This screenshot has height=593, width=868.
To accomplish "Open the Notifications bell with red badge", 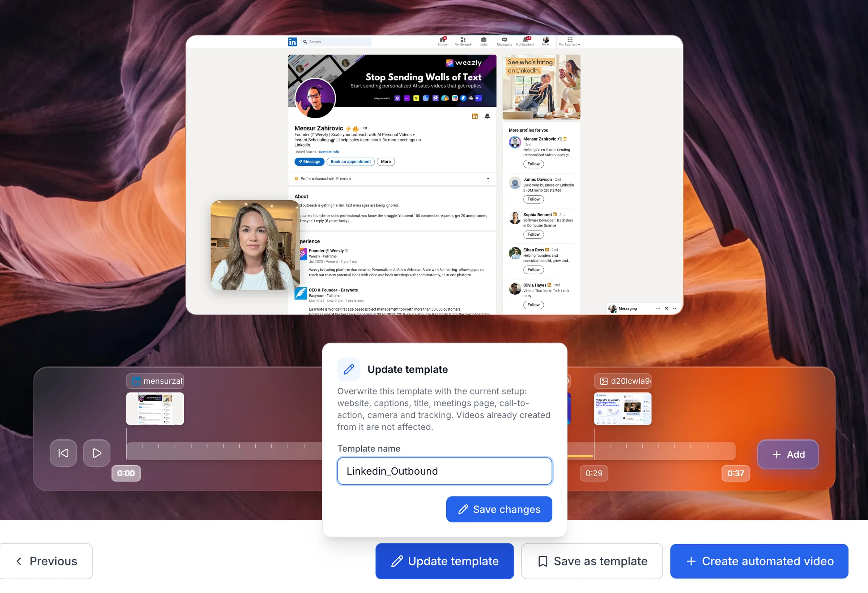I will 525,41.
